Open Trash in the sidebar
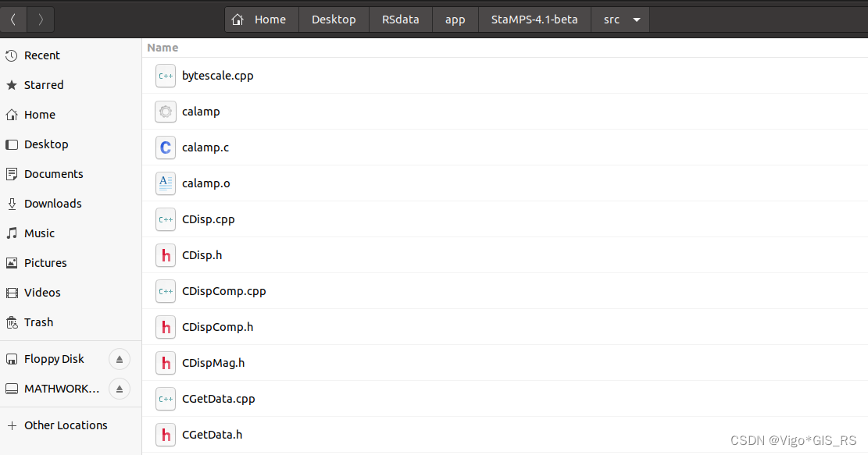 point(71,322)
